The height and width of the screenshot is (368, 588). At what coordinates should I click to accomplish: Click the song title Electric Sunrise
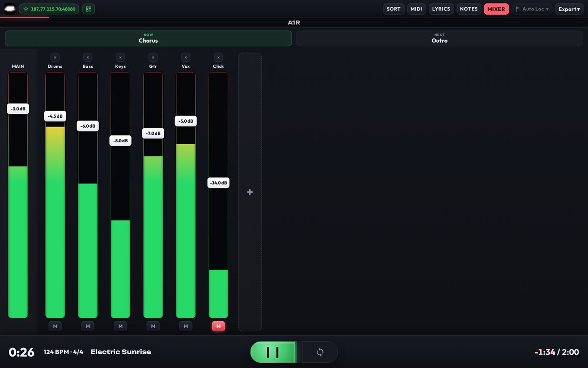[121, 352]
